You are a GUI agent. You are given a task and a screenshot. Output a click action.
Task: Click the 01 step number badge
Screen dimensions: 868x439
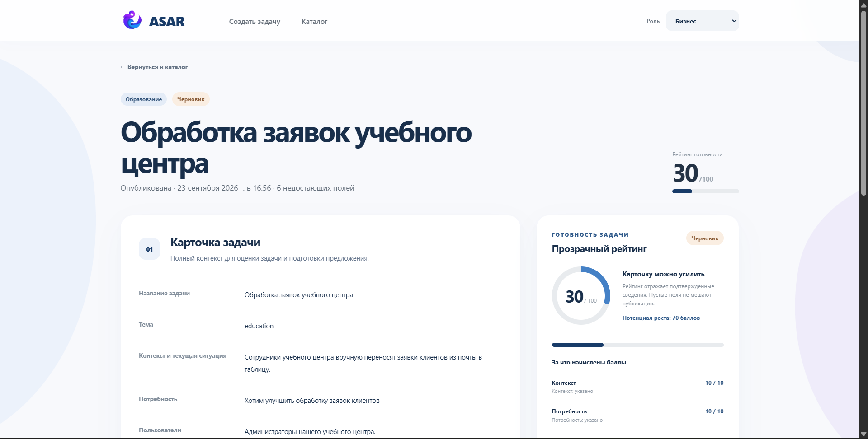(149, 249)
